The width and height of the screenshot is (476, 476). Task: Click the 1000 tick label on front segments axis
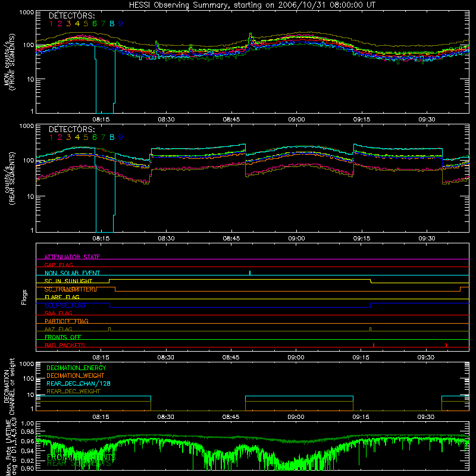pyautogui.click(x=27, y=12)
